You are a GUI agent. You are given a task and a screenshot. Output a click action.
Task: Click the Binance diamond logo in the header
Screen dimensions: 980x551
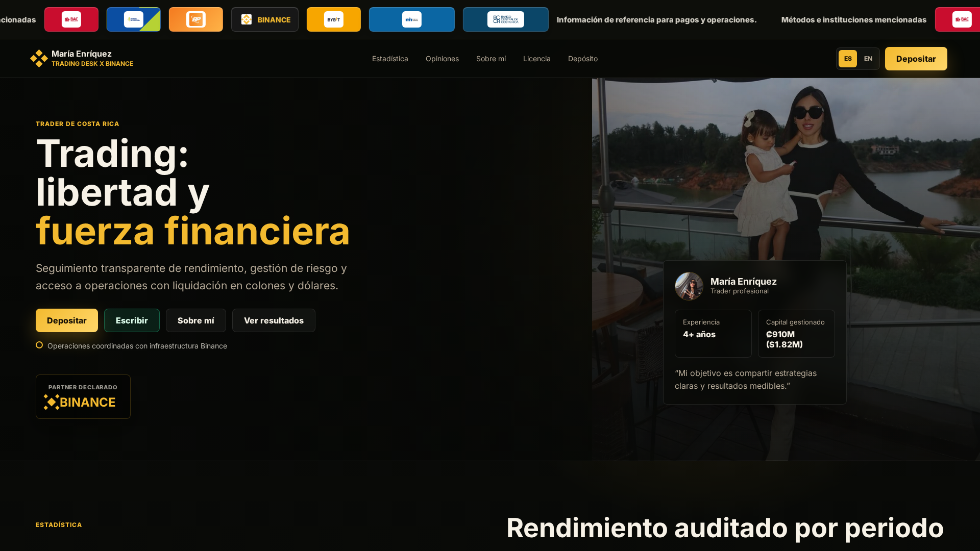coord(39,59)
